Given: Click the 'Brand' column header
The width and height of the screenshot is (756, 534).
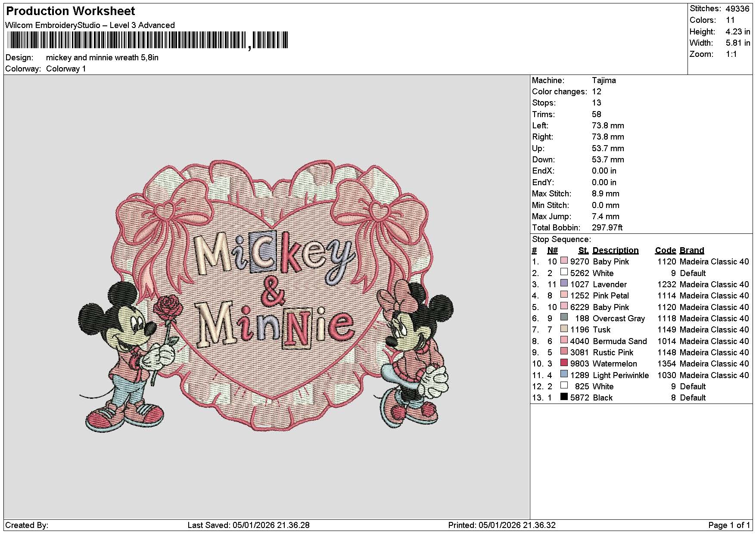Looking at the screenshot, I should pyautogui.click(x=692, y=250).
